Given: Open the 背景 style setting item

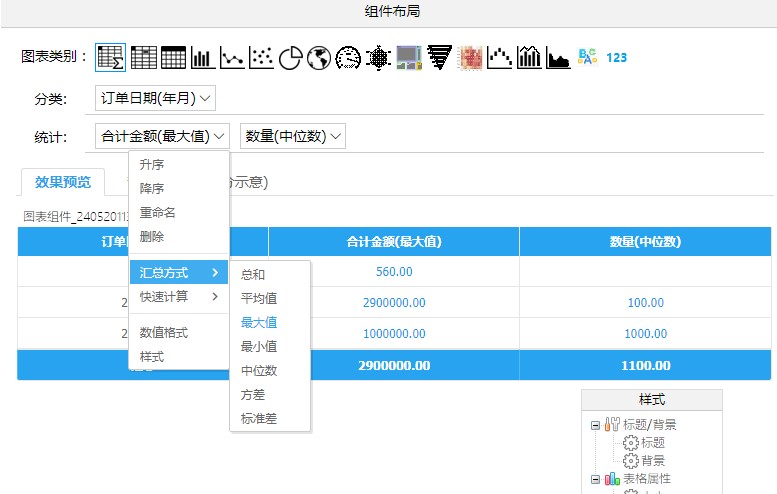Looking at the screenshot, I should 652,461.
